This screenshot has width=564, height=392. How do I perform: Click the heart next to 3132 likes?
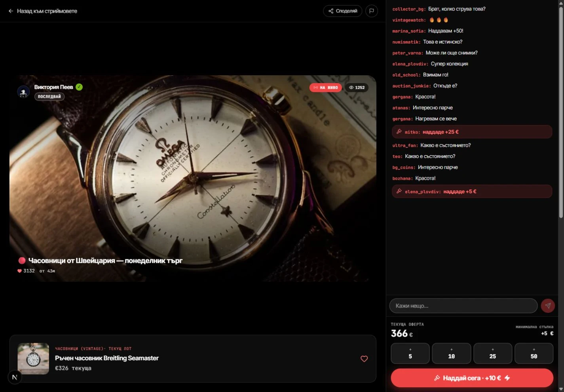pos(19,271)
